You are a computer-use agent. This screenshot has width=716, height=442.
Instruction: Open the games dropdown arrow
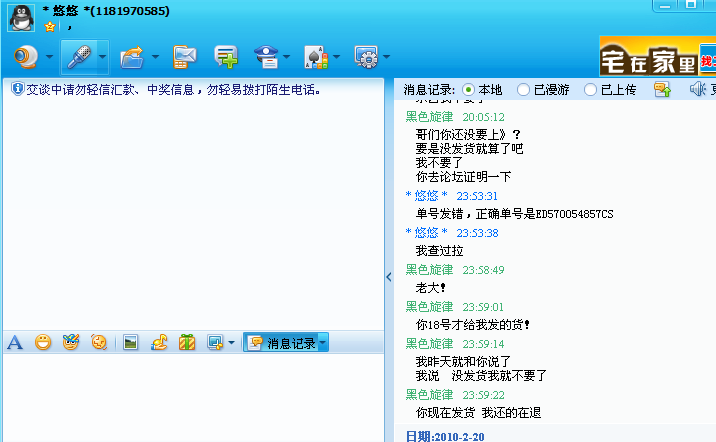(x=337, y=57)
